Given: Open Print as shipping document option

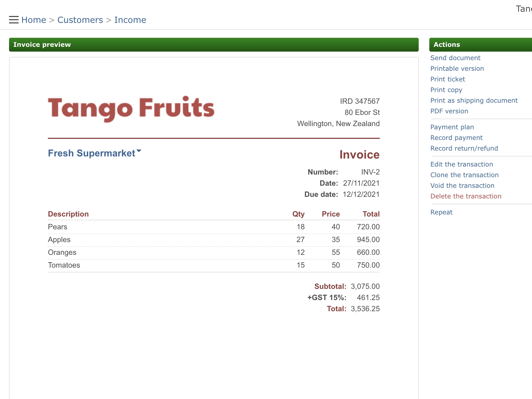Looking at the screenshot, I should (474, 100).
